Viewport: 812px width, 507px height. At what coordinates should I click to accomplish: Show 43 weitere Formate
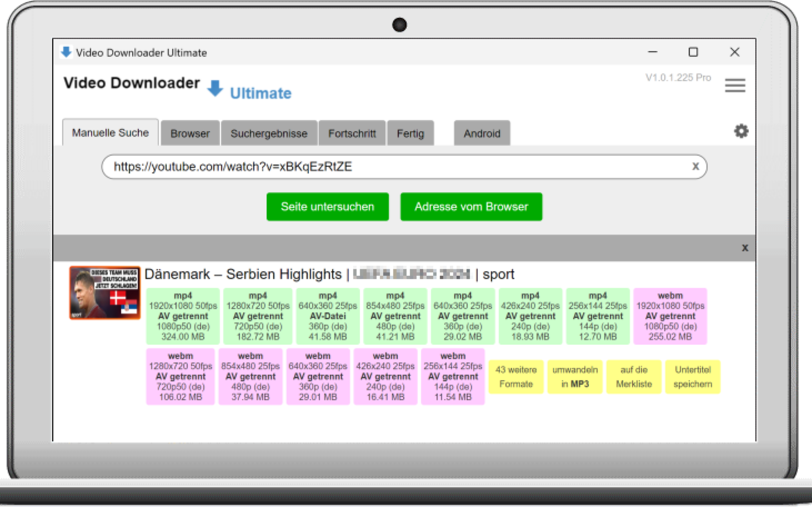(516, 377)
